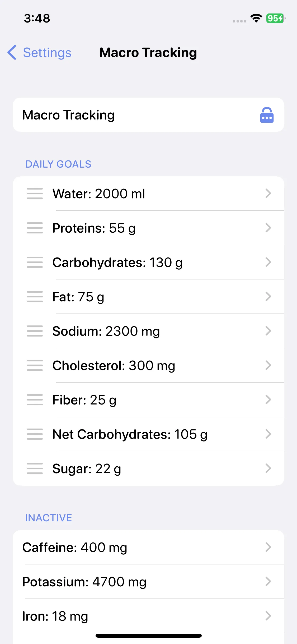Edit the Fat: 75 g goal
Image resolution: width=297 pixels, height=644 pixels.
148,297
